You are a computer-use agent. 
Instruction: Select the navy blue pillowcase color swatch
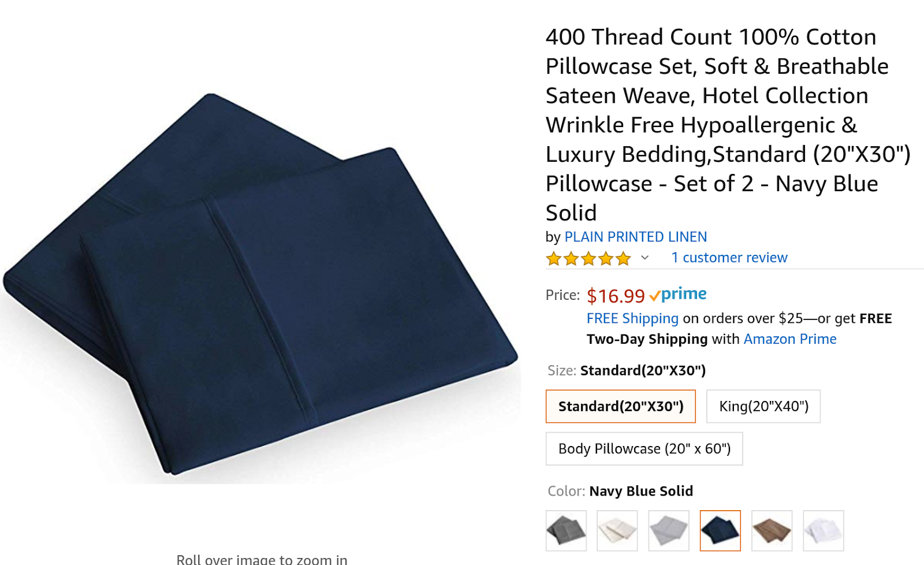coord(720,530)
